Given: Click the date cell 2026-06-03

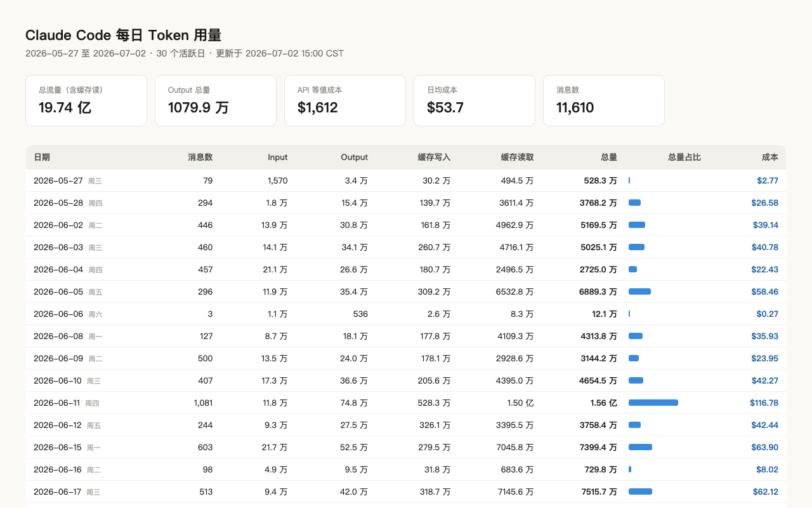Looking at the screenshot, I should 58,247.
